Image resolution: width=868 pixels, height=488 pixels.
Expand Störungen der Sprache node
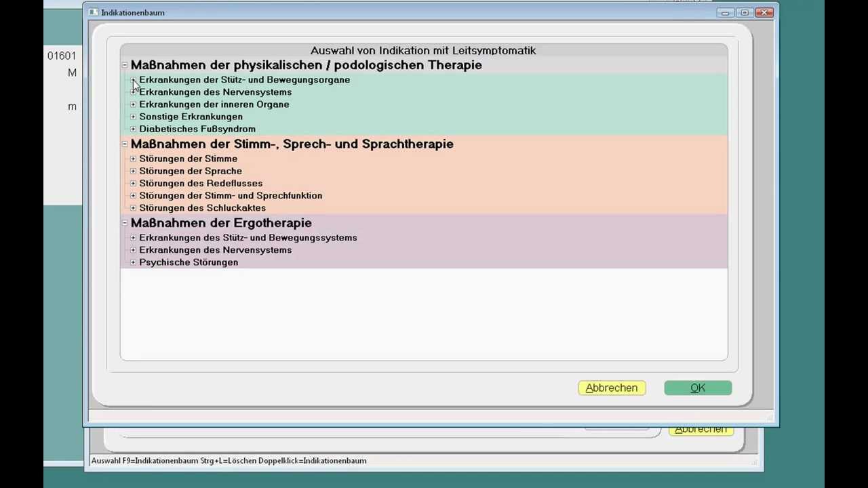pyautogui.click(x=133, y=171)
